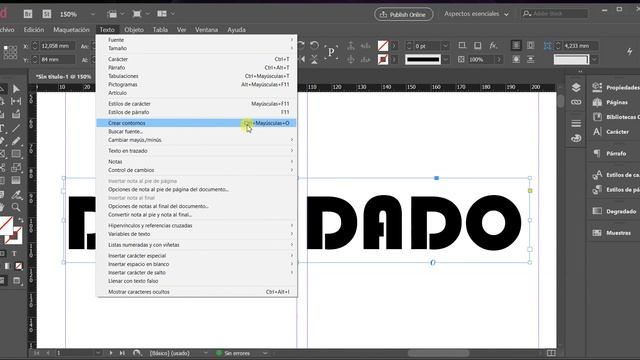Open the Páginas panel
Image resolution: width=640 pixels, height=360 pixels.
611,102
